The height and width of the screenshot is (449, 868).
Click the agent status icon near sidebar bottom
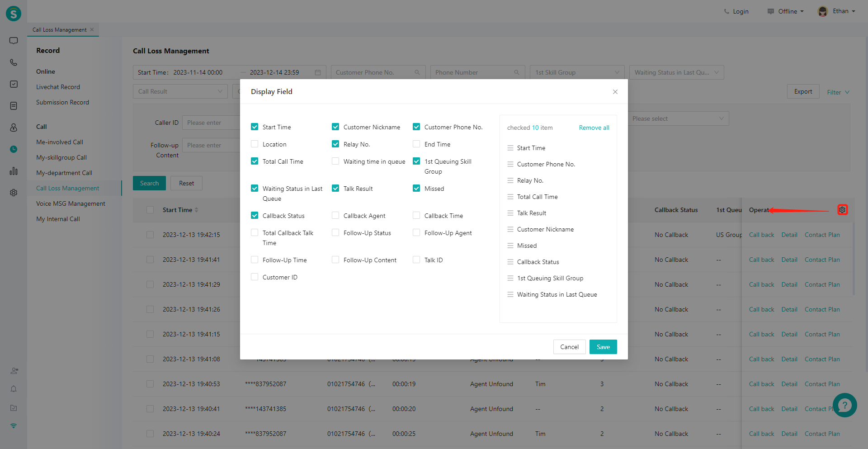pyautogui.click(x=14, y=371)
